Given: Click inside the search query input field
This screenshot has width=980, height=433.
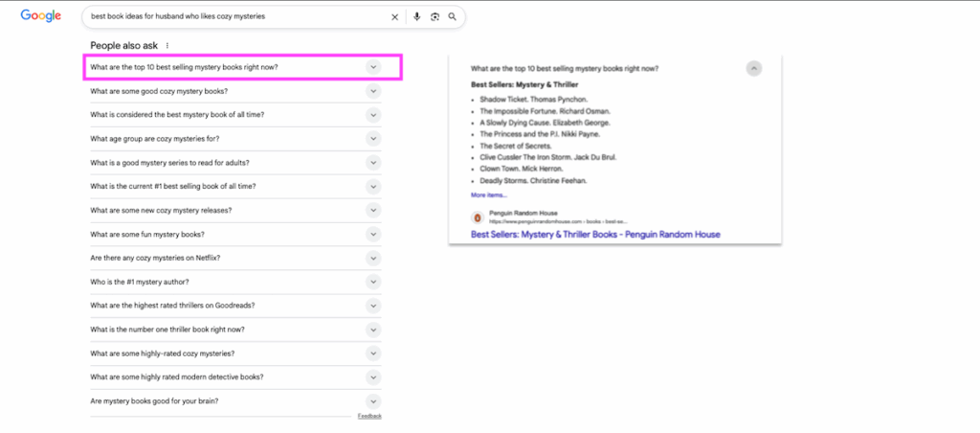Looking at the screenshot, I should [237, 17].
